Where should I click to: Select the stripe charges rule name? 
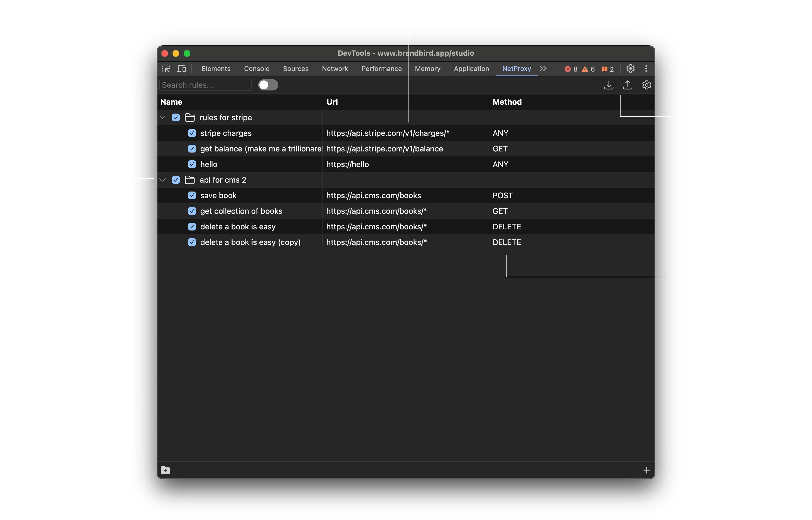[x=226, y=133]
